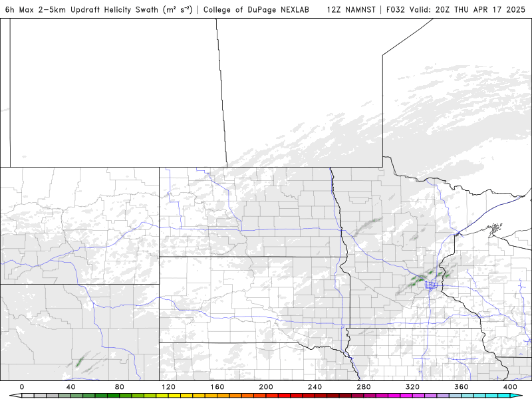Click the '240' color scale label
Viewport: 532px width, 399px height.
[x=315, y=387]
